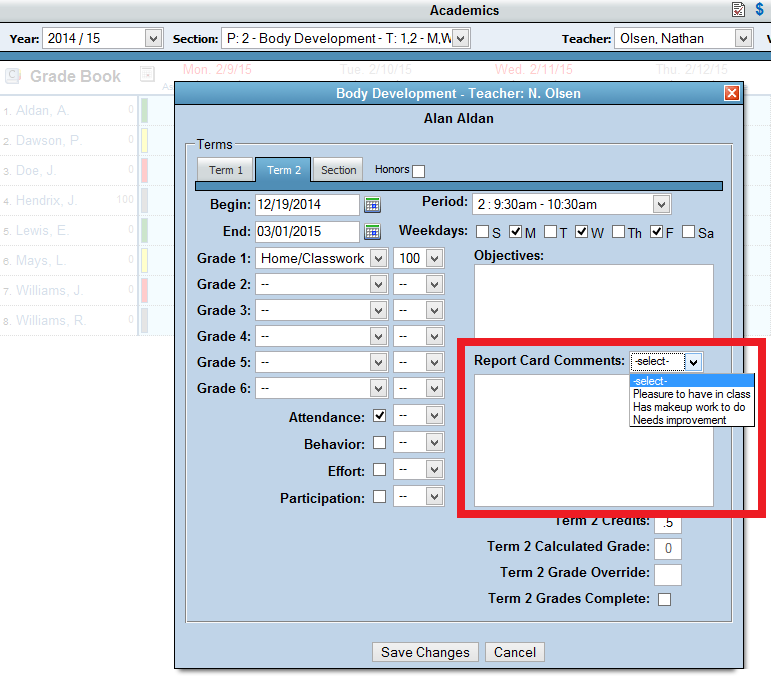The height and width of the screenshot is (684, 771).
Task: Enable the Effort checkbox
Action: (x=379, y=470)
